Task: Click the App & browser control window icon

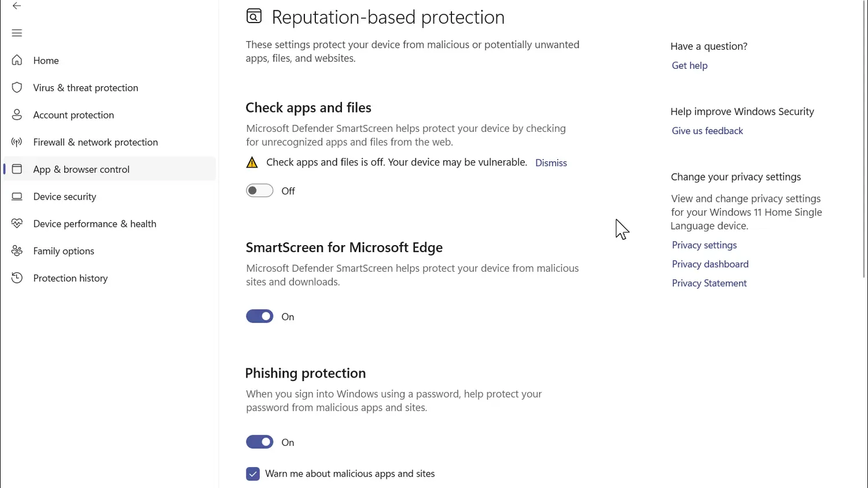Action: [17, 169]
